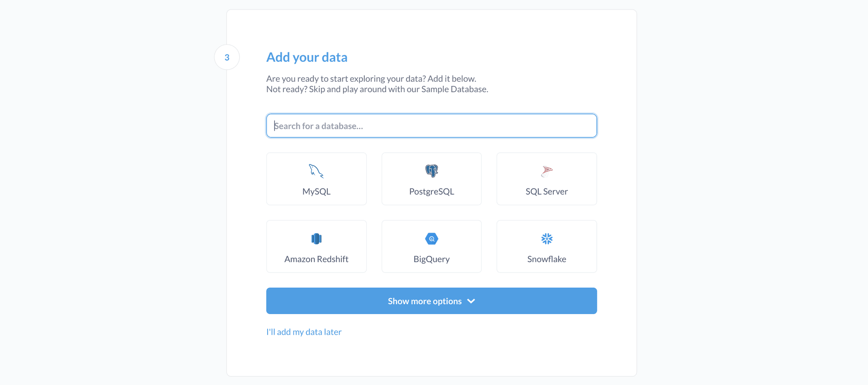
Task: Pick the Snowflake label
Action: pos(547,259)
